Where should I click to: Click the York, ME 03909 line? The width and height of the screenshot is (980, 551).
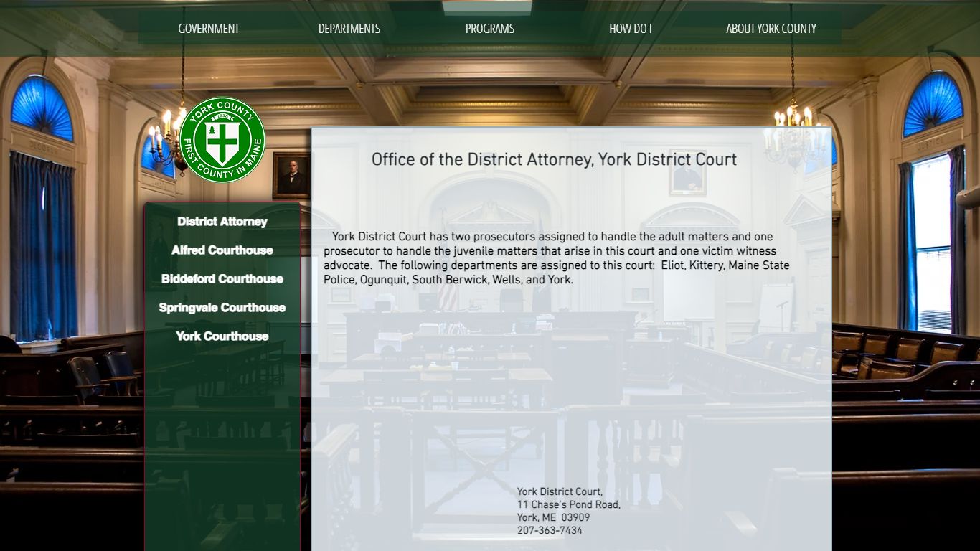tap(554, 518)
